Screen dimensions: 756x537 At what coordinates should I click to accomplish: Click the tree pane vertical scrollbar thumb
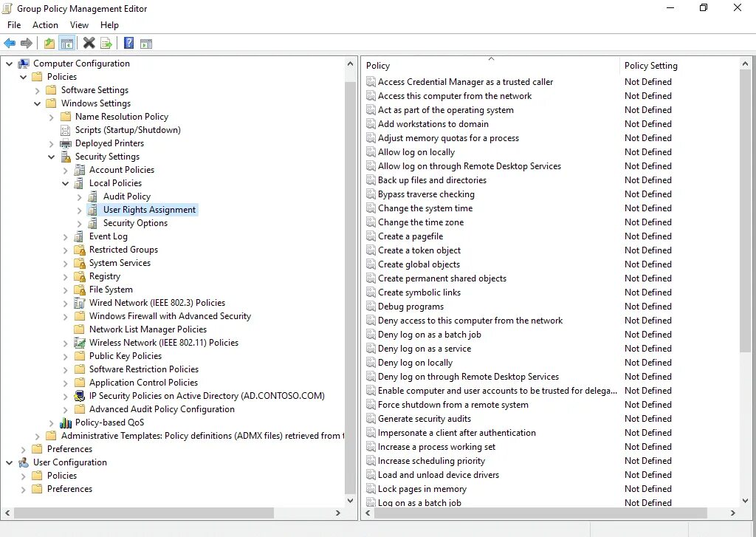351,287
